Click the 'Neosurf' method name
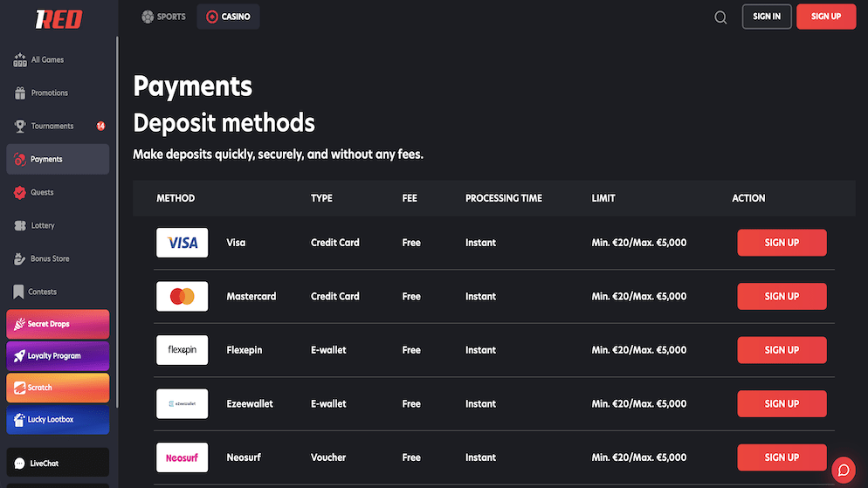 pyautogui.click(x=244, y=457)
